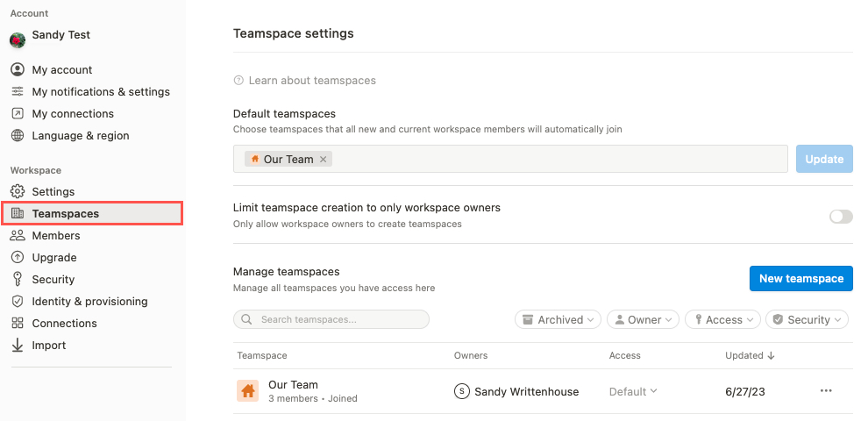The image size is (868, 421).
Task: Select the Teamspaces sidebar item
Action: coord(92,214)
